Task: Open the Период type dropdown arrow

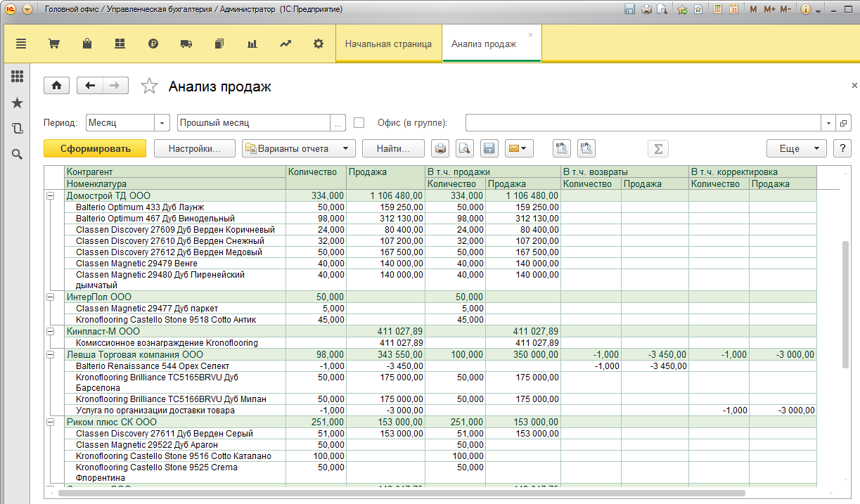Action: 162,122
